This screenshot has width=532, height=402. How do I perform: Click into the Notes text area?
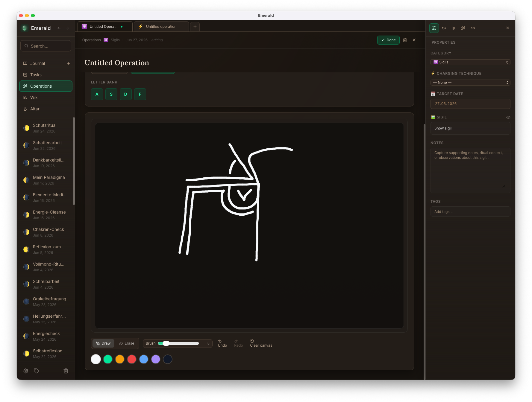point(470,170)
